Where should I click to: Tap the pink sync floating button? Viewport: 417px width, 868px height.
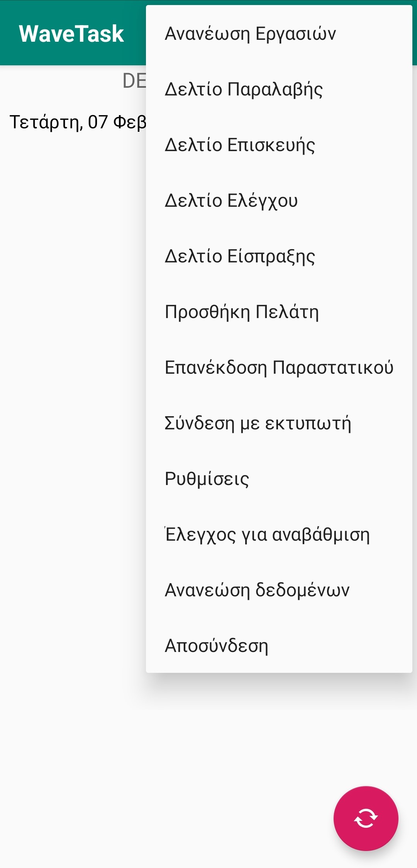[x=366, y=818]
